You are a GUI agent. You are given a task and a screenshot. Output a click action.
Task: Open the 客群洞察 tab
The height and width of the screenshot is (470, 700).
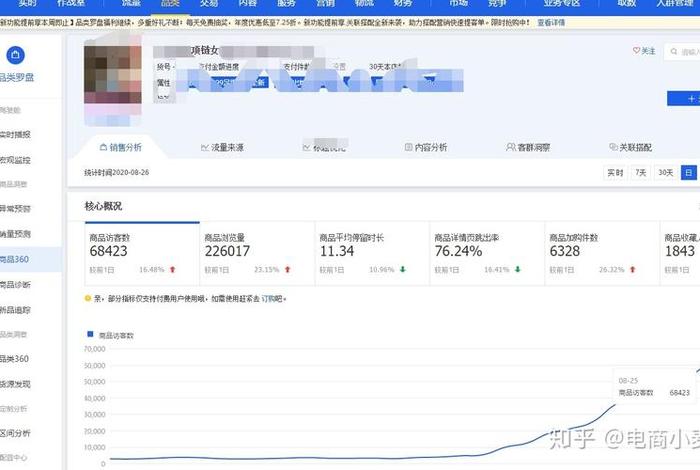(528, 147)
